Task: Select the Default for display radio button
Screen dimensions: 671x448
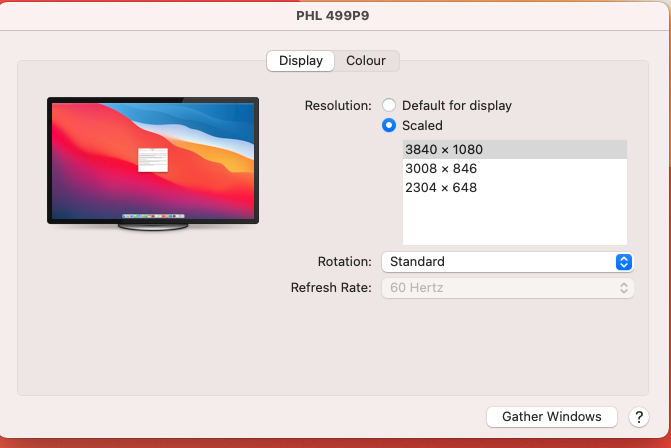Action: [x=389, y=105]
